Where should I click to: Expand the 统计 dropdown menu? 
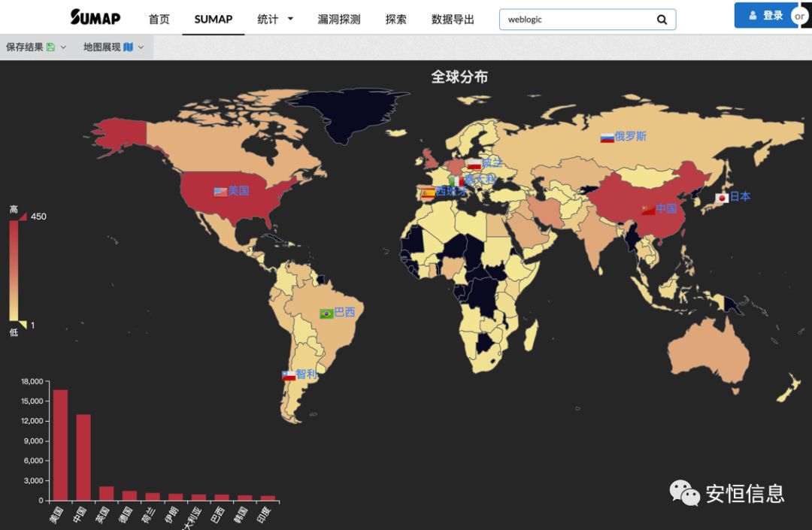point(275,19)
